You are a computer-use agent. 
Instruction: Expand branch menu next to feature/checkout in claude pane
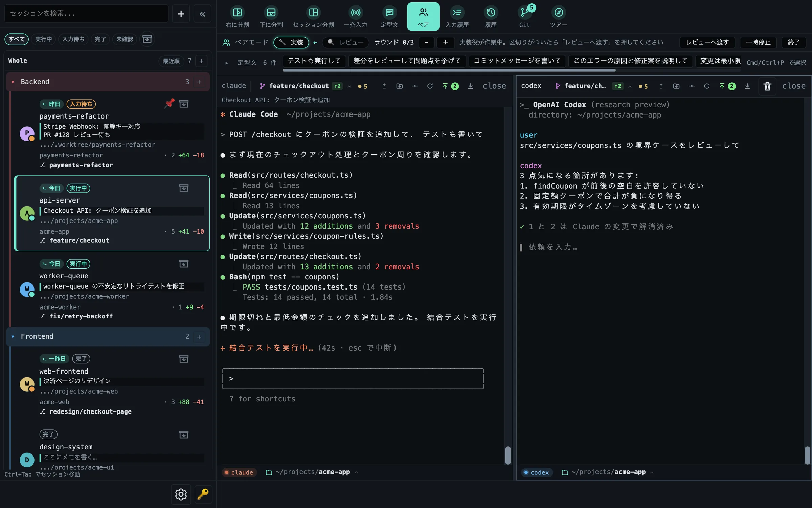click(349, 86)
